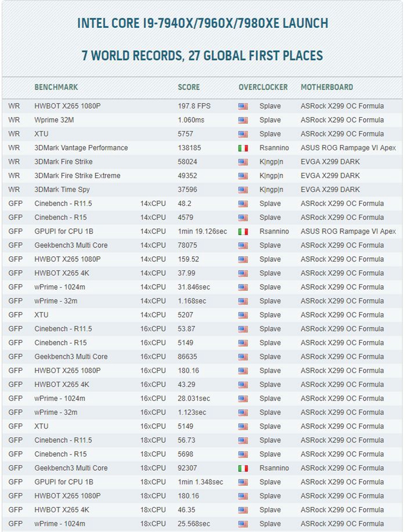This screenshot has height=532, width=405.
Task: Click the US flag in the WR HWBOT X265 1080P row
Action: [243, 106]
